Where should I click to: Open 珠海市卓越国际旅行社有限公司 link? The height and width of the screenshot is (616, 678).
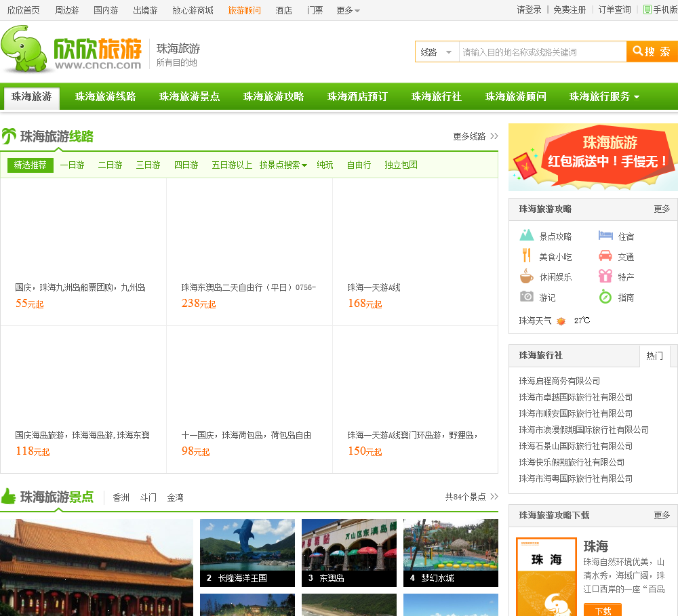coord(576,397)
